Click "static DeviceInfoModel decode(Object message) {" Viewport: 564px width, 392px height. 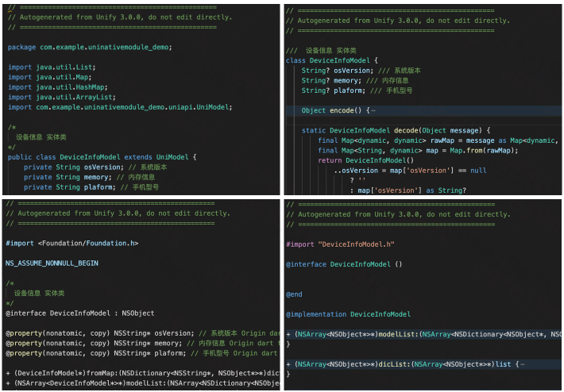coord(396,131)
